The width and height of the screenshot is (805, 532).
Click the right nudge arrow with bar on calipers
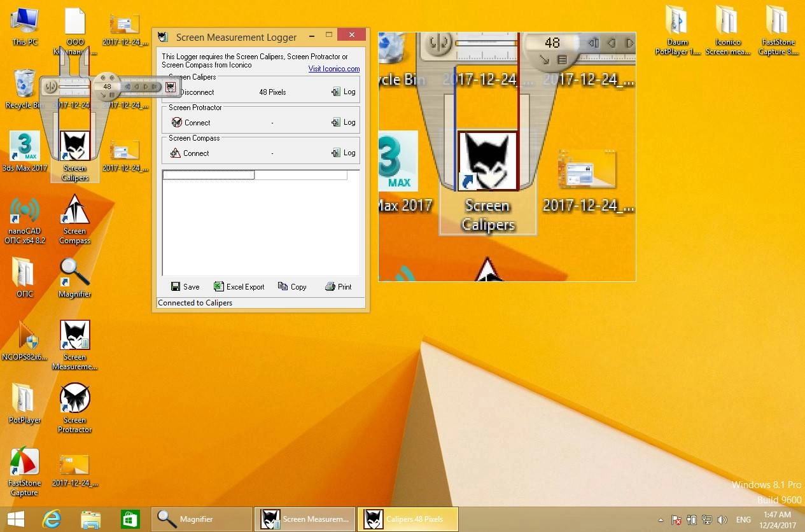[155, 87]
